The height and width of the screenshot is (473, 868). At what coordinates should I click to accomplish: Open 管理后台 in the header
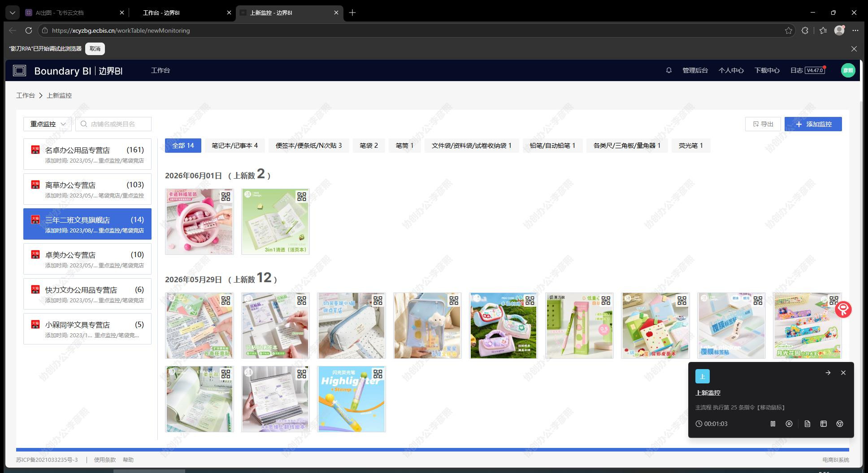pyautogui.click(x=695, y=70)
